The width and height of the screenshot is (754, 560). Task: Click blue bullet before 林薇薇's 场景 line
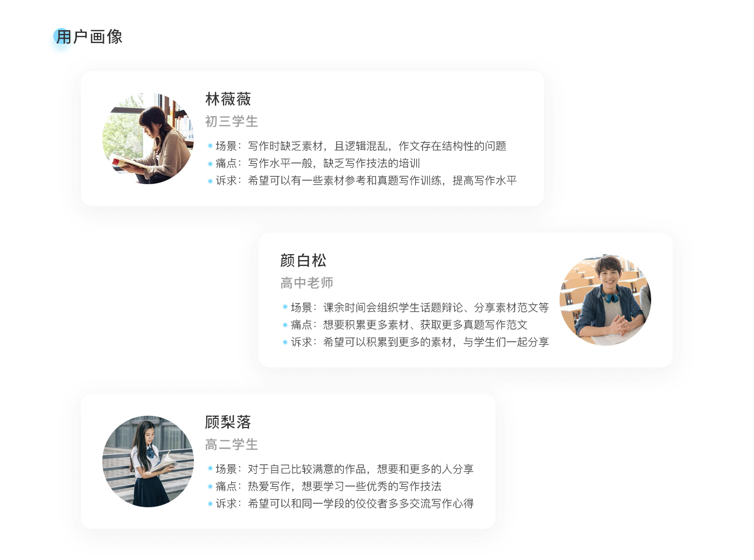(210, 146)
